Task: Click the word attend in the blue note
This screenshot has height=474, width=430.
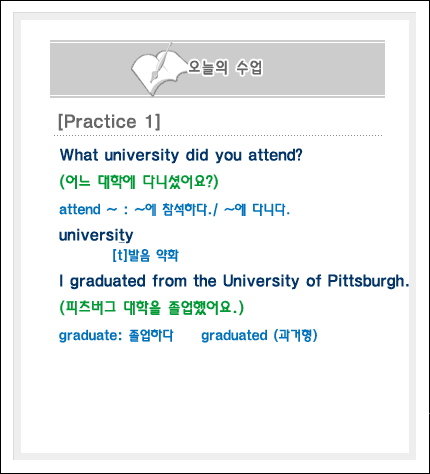Action: coord(80,210)
